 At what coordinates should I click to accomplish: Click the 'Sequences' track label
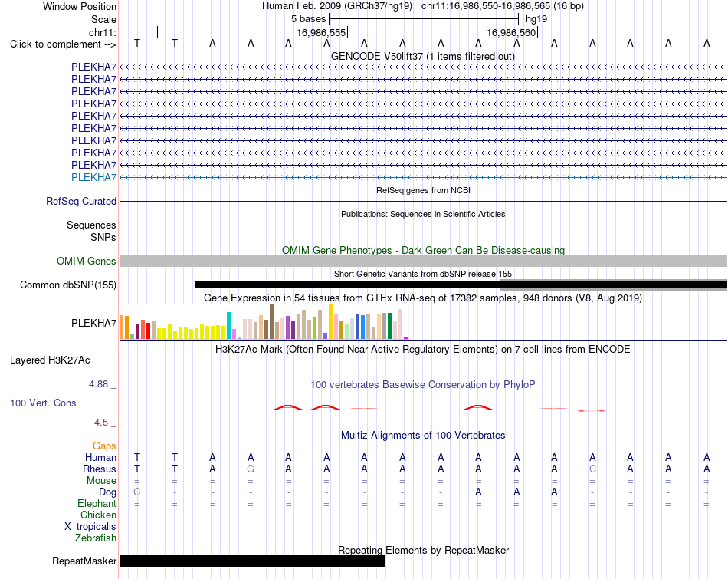pyautogui.click(x=91, y=225)
